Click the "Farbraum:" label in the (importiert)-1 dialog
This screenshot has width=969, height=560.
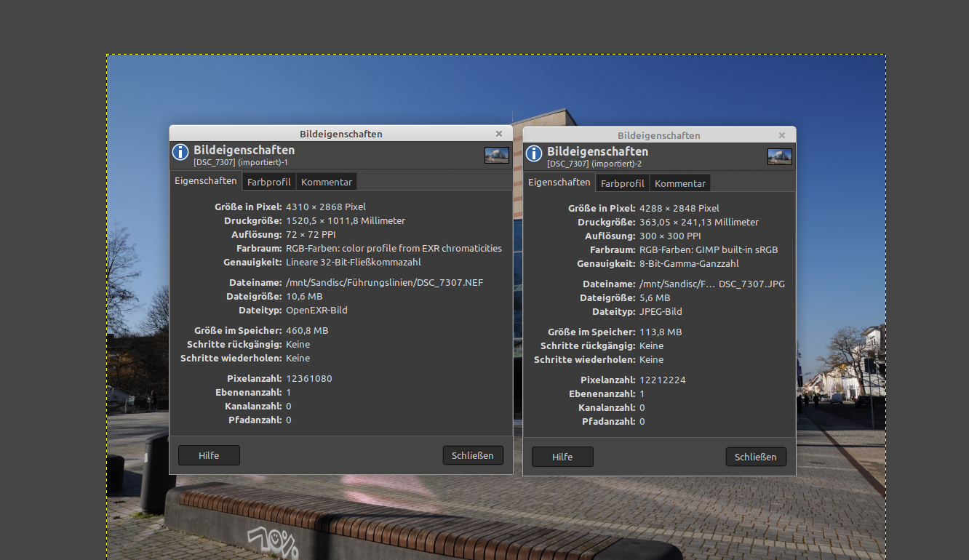click(x=260, y=248)
